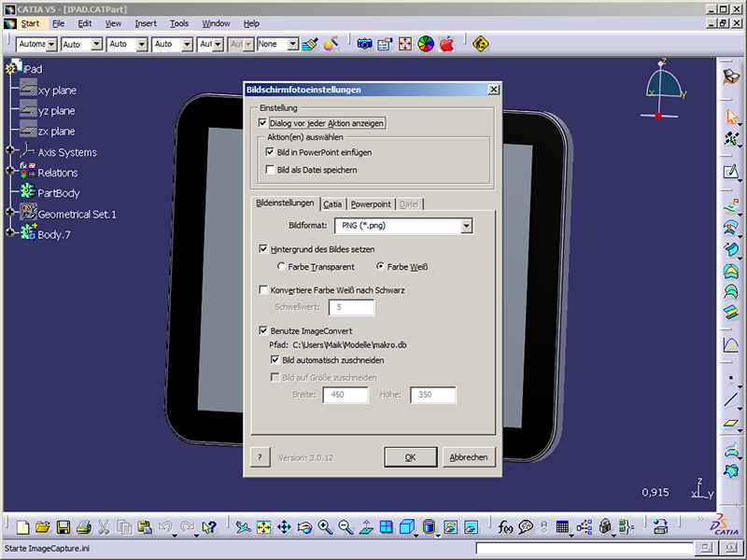The height and width of the screenshot is (560, 747).
Task: Click the painter brush icon in toolbar
Action: point(310,44)
